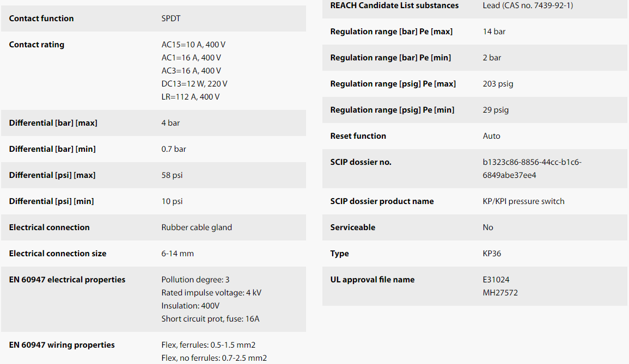The image size is (629, 364).
Task: Click the Lead CAS no. 7439-92-1 value
Action: (528, 5)
